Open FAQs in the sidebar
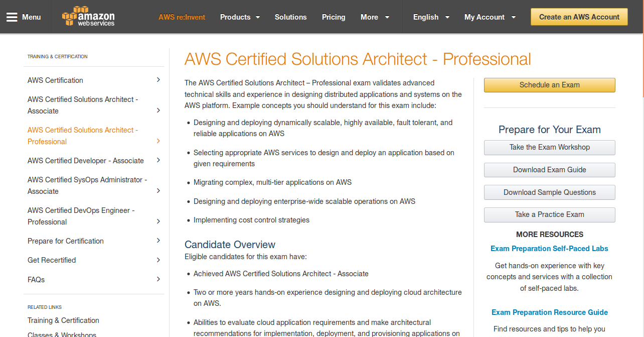 (36, 280)
